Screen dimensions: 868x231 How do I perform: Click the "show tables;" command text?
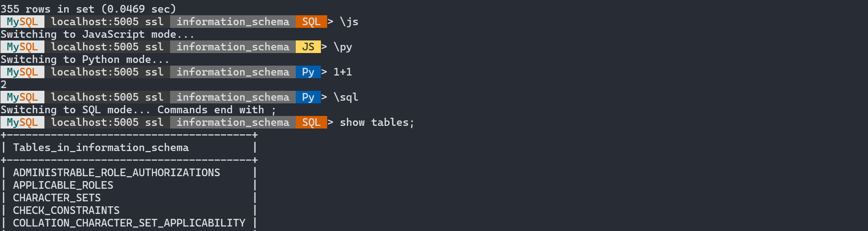[x=377, y=122]
